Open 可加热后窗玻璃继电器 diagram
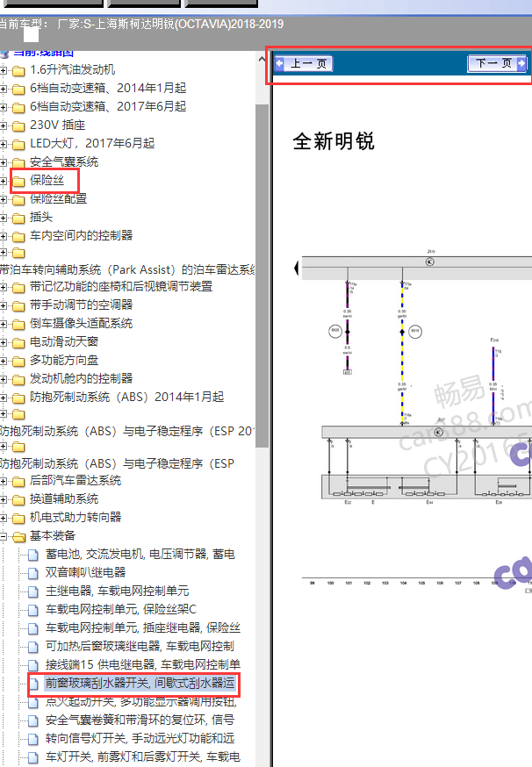The image size is (532, 767). point(140,646)
